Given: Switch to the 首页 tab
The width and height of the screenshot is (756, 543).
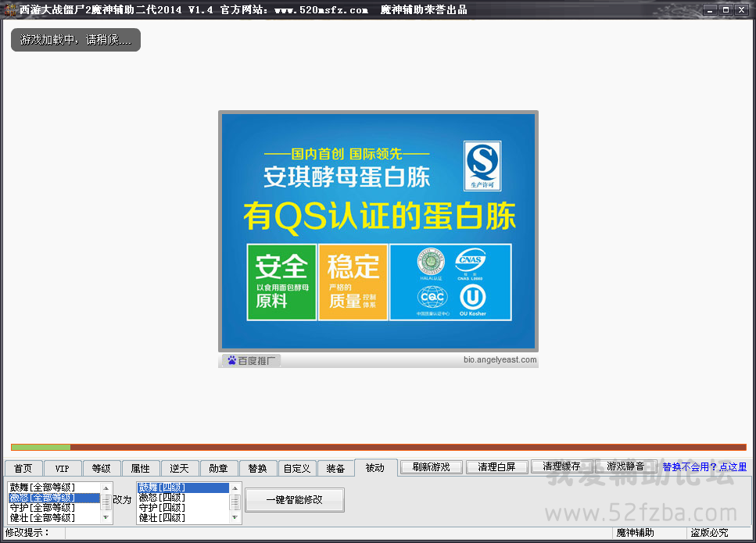Looking at the screenshot, I should (x=23, y=468).
